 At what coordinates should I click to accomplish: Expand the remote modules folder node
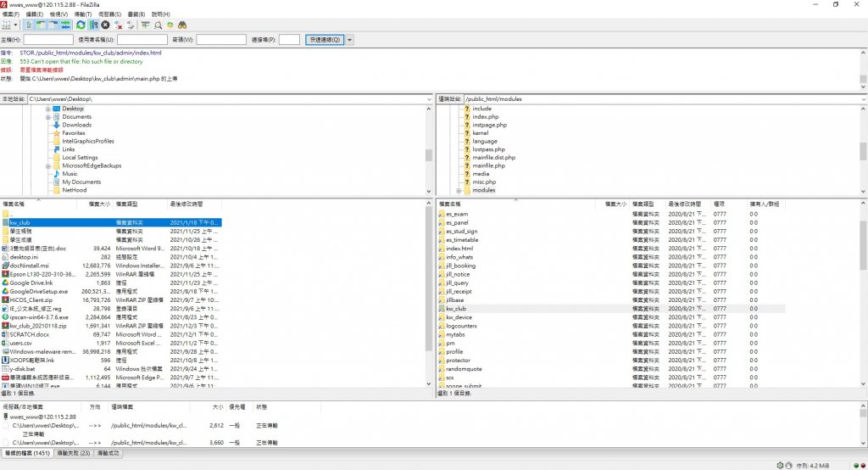pyautogui.click(x=459, y=190)
